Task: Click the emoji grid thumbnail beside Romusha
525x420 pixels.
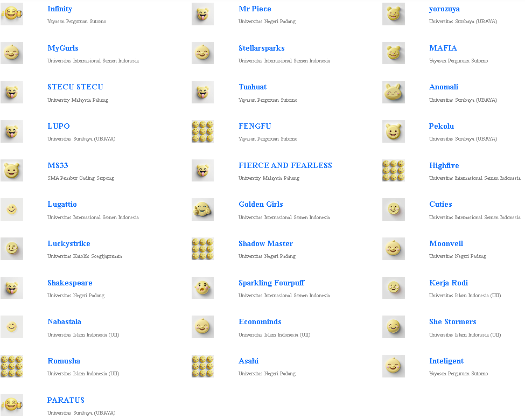Action: pyautogui.click(x=12, y=366)
